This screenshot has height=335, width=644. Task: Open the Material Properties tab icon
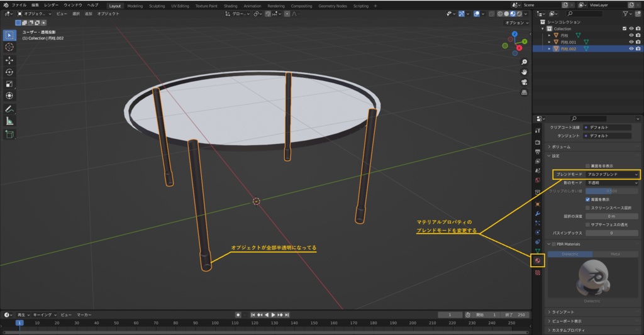(537, 260)
